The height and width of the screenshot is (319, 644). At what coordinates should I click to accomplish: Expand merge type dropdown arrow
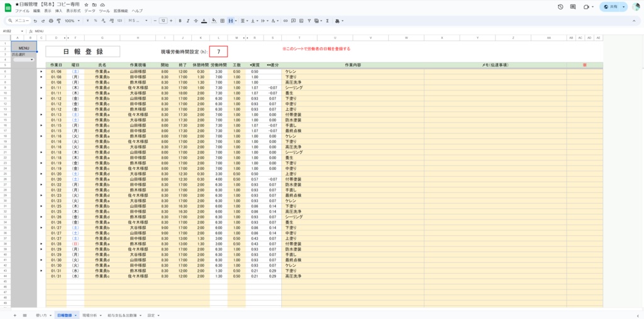[235, 21]
